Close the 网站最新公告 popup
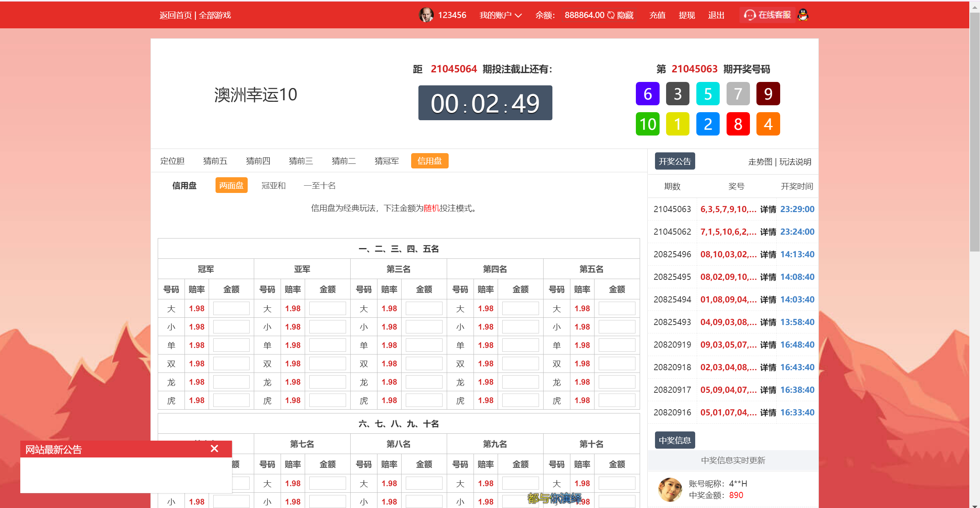 point(215,449)
